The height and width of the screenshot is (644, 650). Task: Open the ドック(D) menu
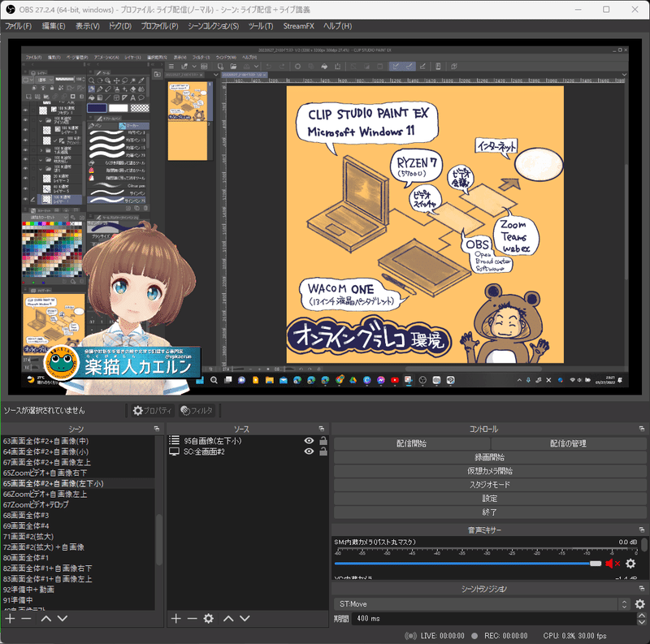click(120, 26)
